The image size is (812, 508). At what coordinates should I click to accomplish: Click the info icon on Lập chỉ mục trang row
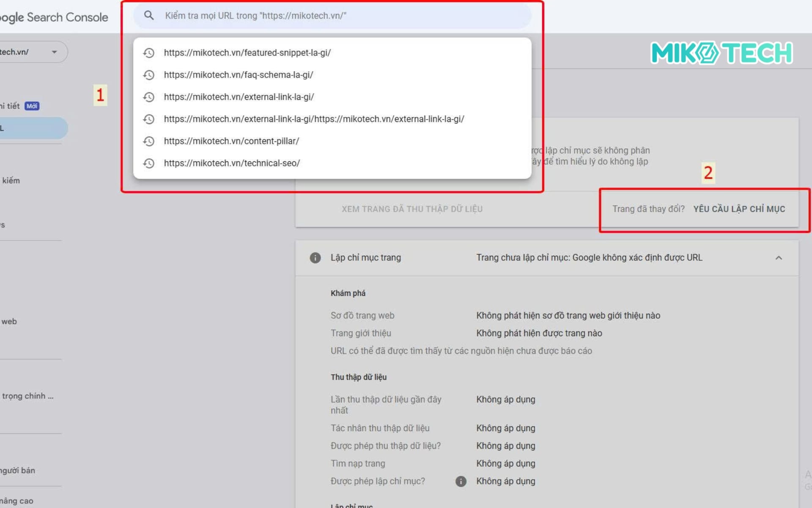coord(315,257)
